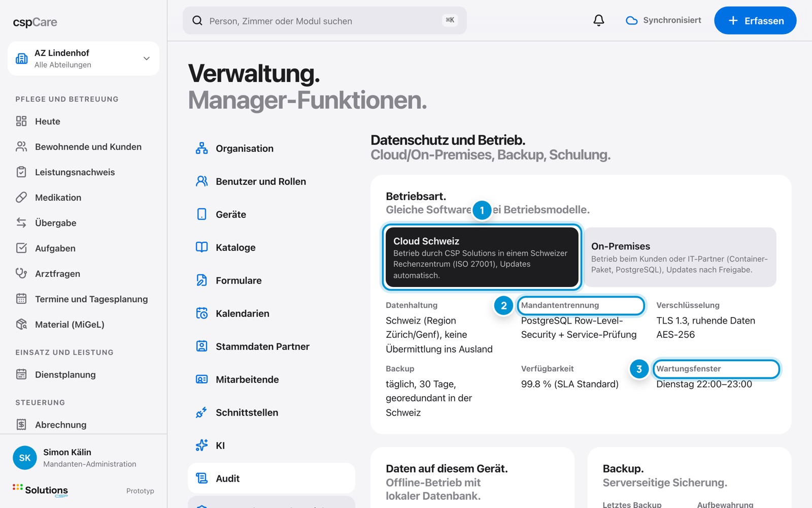Open Heute dashboard icon
Viewport: 812px width, 508px height.
[21, 121]
